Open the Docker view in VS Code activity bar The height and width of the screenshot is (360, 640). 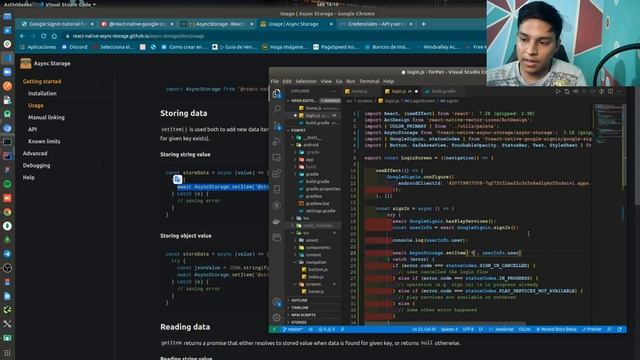(277, 221)
